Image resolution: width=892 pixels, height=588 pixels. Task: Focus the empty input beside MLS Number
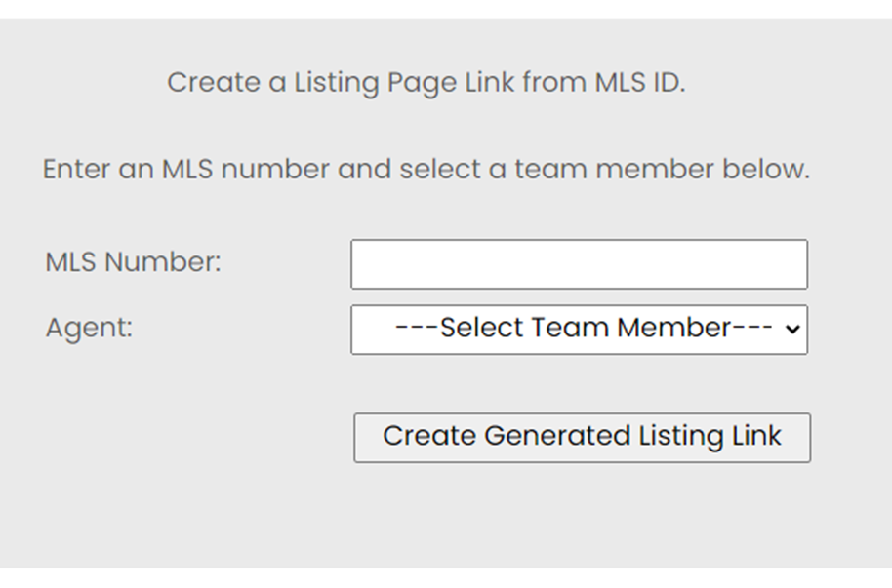click(x=579, y=264)
